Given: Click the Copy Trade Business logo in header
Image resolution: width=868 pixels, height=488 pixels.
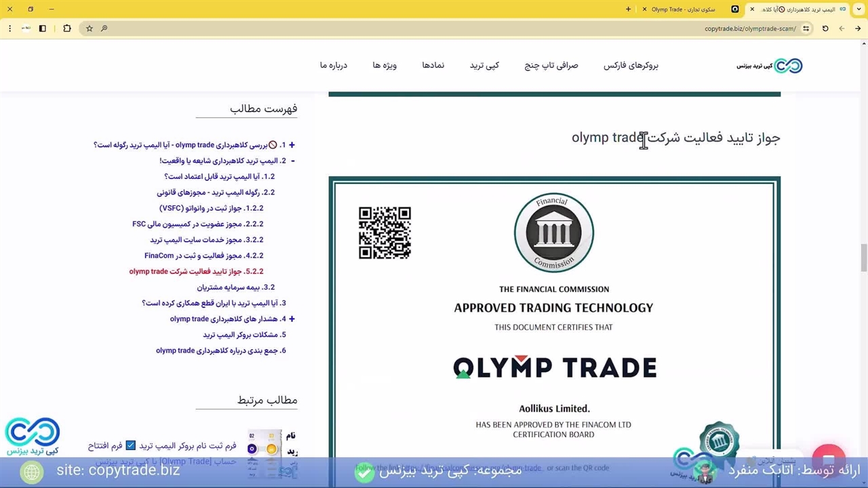Looking at the screenshot, I should tap(770, 66).
